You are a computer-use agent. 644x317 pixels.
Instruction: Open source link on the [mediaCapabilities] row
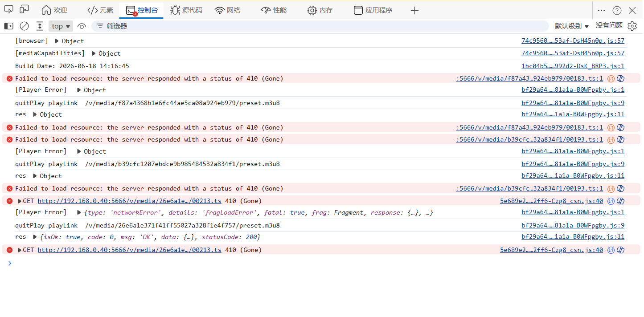[573, 53]
